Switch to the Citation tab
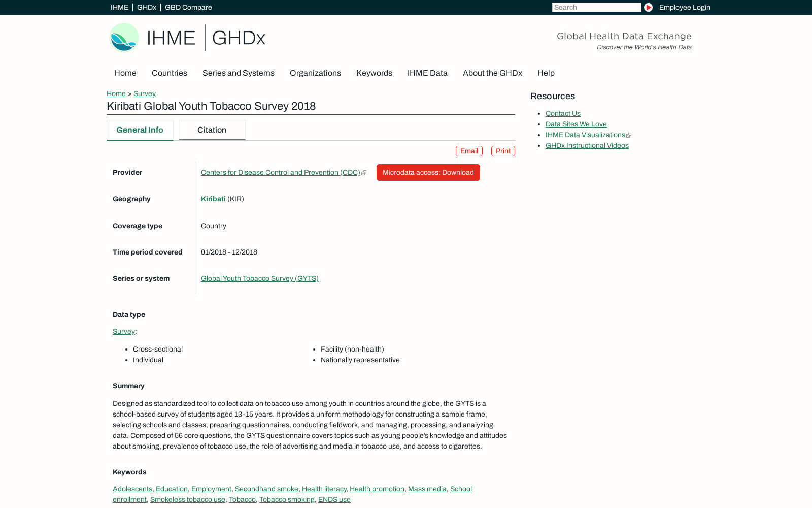This screenshot has height=508, width=812. [x=212, y=130]
